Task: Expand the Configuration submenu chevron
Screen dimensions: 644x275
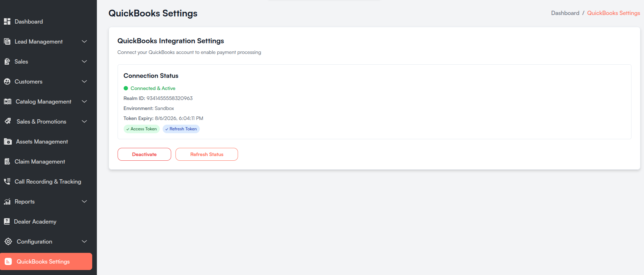Action: pos(84,241)
